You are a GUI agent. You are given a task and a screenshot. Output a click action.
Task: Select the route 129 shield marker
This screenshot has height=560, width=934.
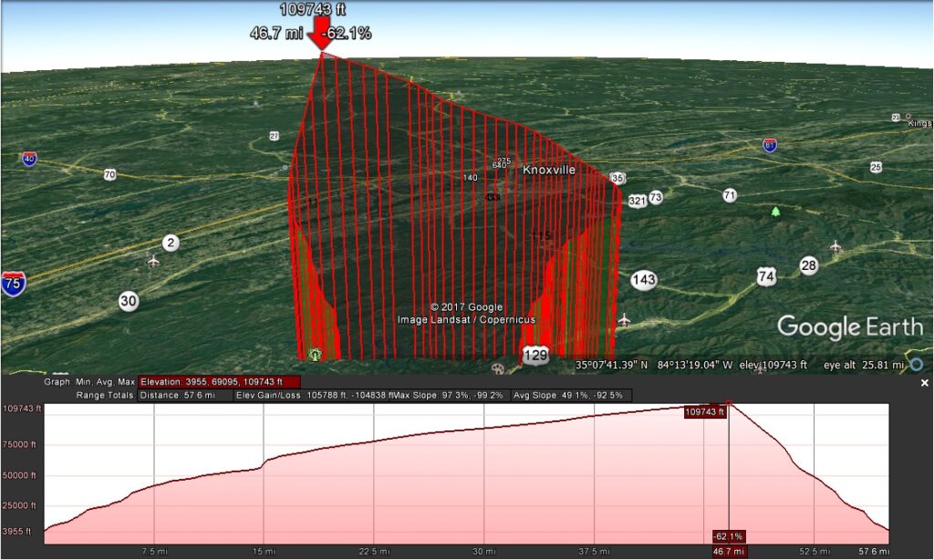pos(535,355)
